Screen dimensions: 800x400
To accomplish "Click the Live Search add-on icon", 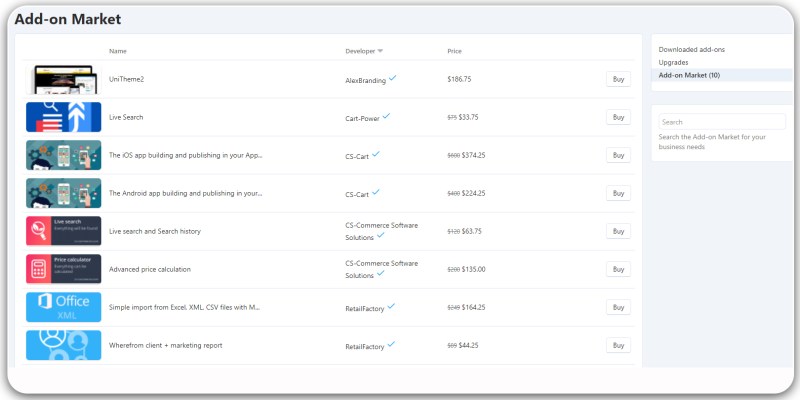I will pyautogui.click(x=63, y=117).
